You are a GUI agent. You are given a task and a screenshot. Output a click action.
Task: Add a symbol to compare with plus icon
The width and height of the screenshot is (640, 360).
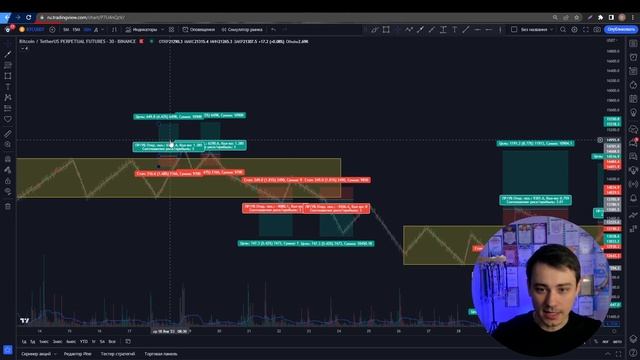(x=52, y=29)
